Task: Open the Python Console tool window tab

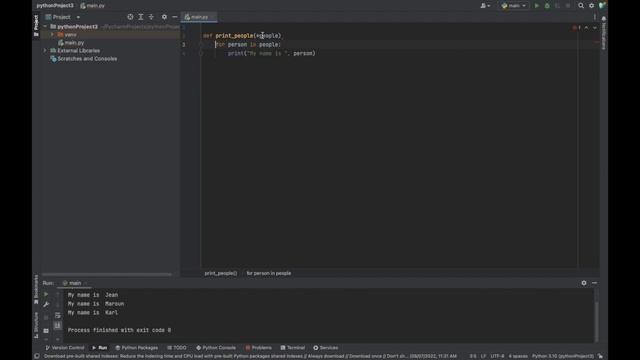Action: (216, 348)
